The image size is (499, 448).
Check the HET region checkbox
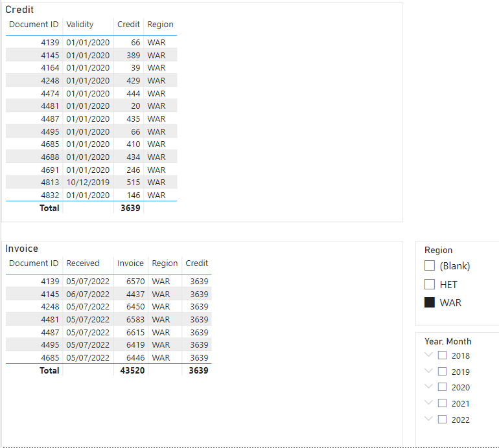[x=429, y=284]
